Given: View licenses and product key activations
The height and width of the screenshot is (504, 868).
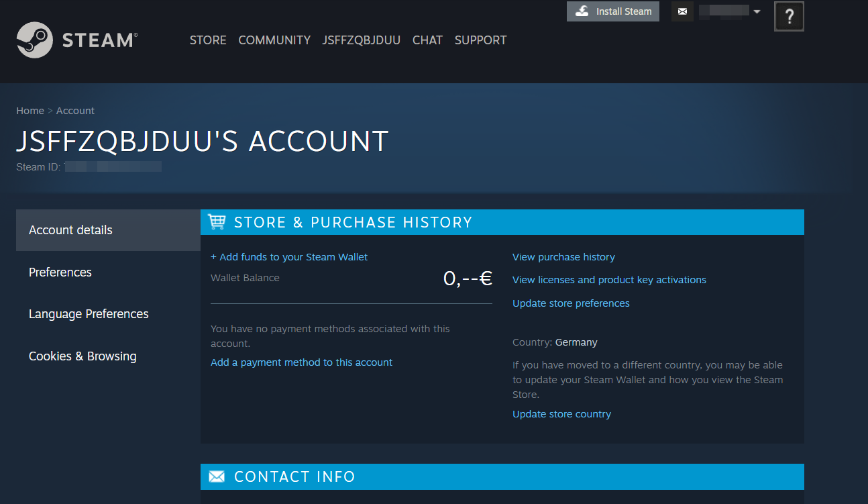Looking at the screenshot, I should (x=609, y=279).
